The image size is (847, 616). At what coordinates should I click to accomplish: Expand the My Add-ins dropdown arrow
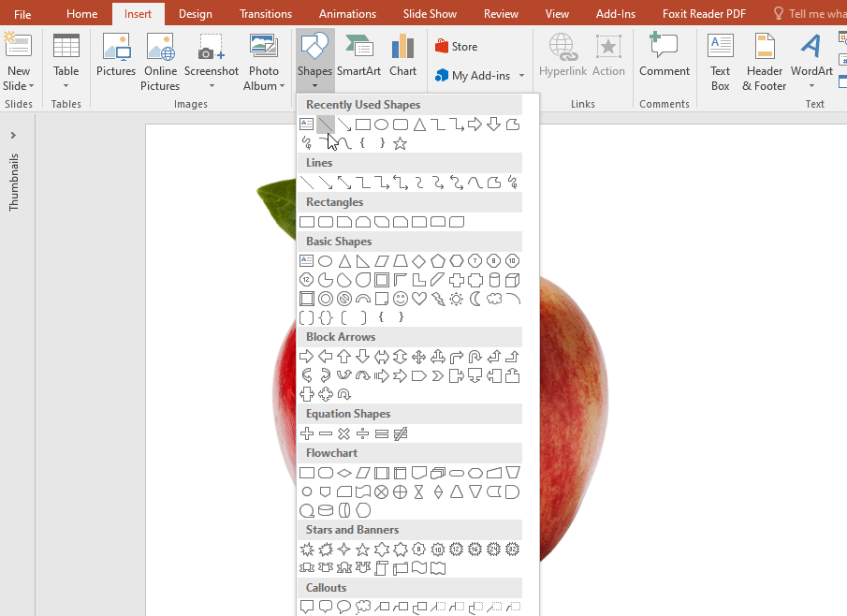pos(521,76)
